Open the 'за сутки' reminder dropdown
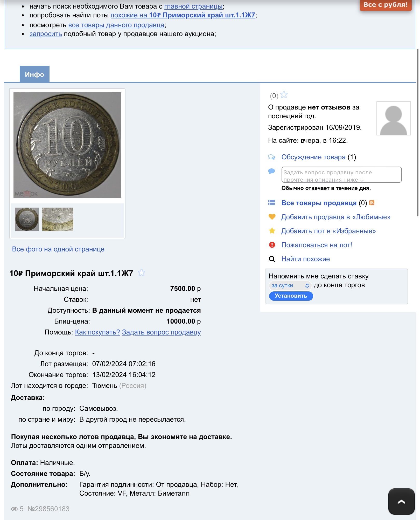Image resolution: width=420 pixels, height=520 pixels. (x=290, y=285)
